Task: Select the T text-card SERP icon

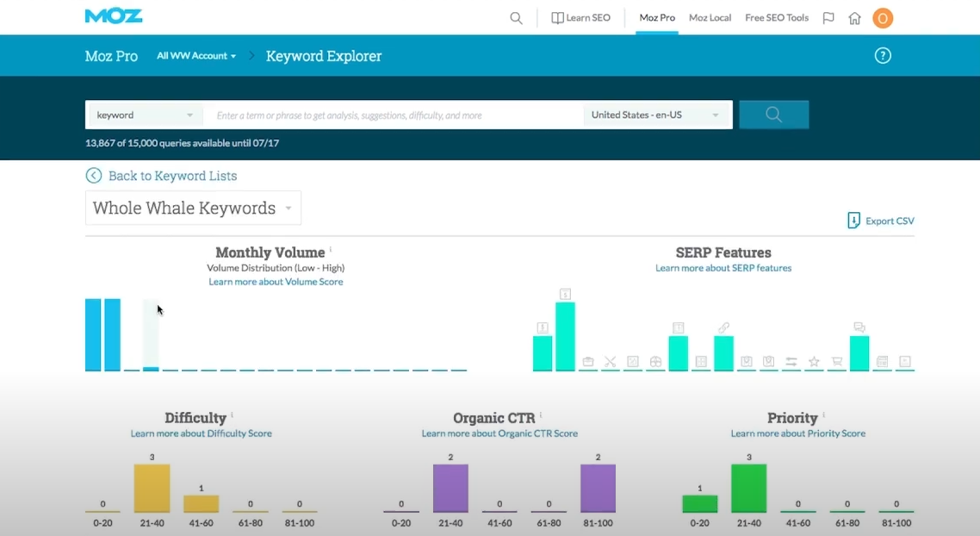Action: pyautogui.click(x=678, y=327)
